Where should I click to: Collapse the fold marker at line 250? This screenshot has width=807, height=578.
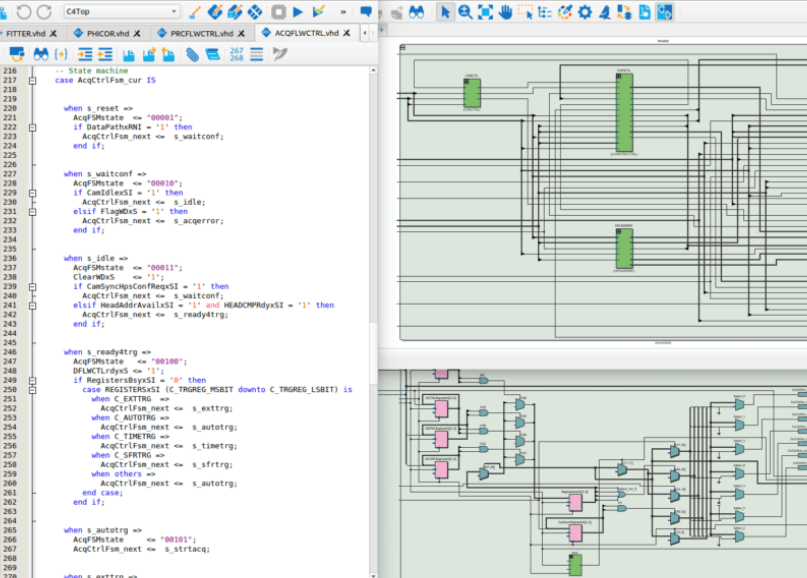pyautogui.click(x=33, y=390)
